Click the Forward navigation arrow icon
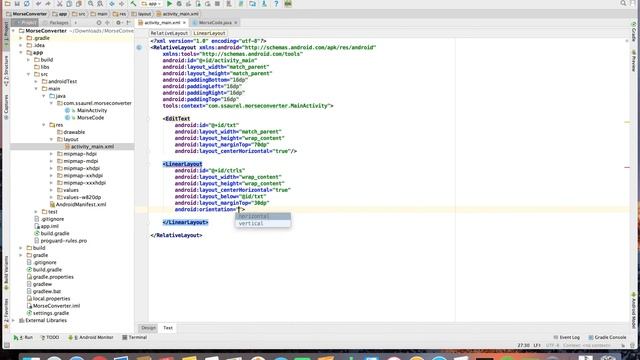The image size is (640, 360). (121, 3)
